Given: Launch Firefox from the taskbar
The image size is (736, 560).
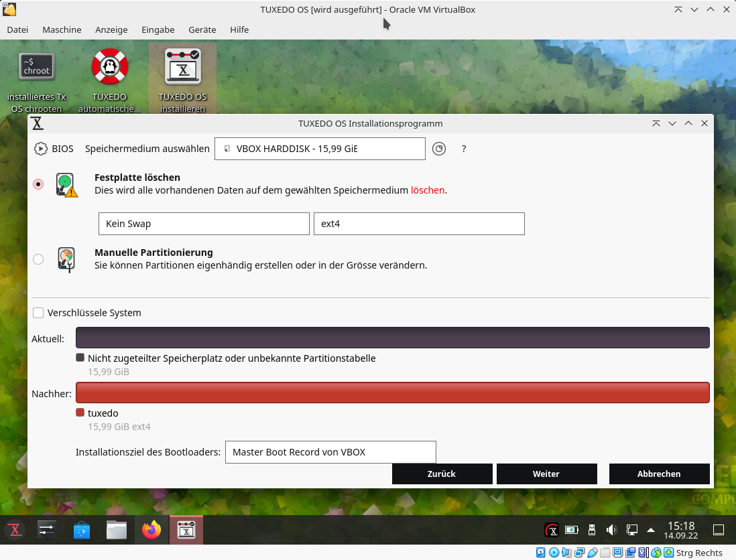Looking at the screenshot, I should [151, 530].
